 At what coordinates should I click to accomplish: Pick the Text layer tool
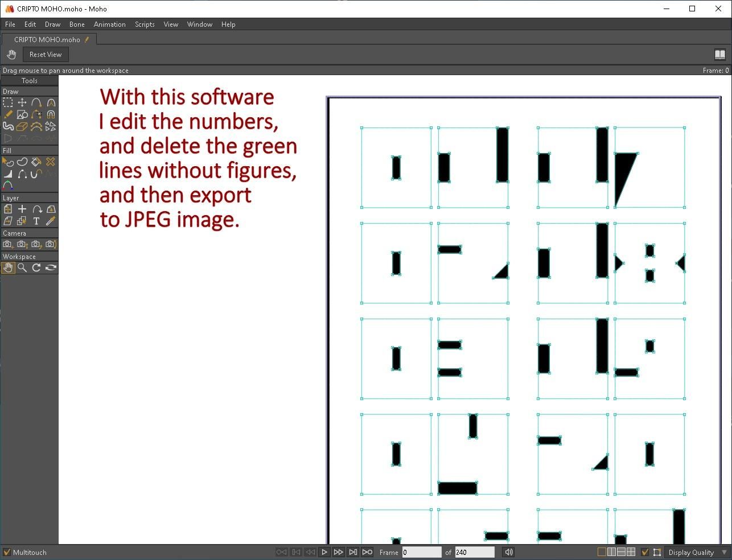[36, 221]
